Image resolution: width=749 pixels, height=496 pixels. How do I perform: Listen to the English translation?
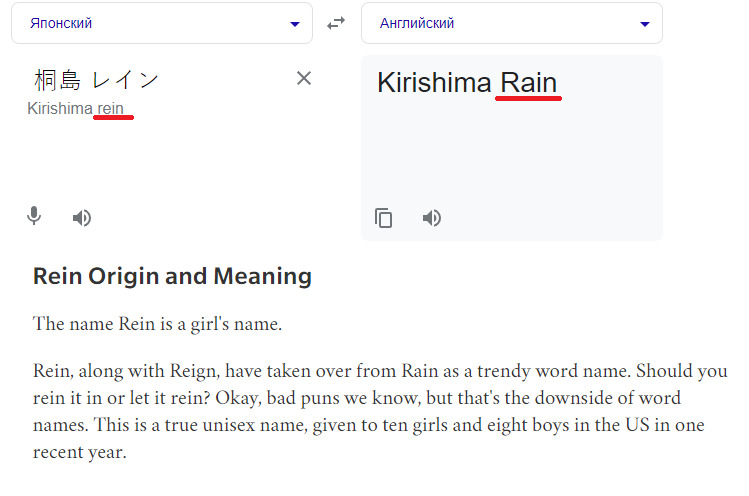click(432, 218)
